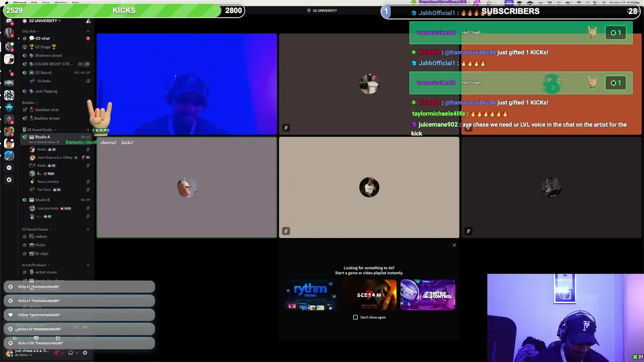Launch the Scream activity card
Image resolution: width=644 pixels, height=362 pixels.
pos(369,295)
